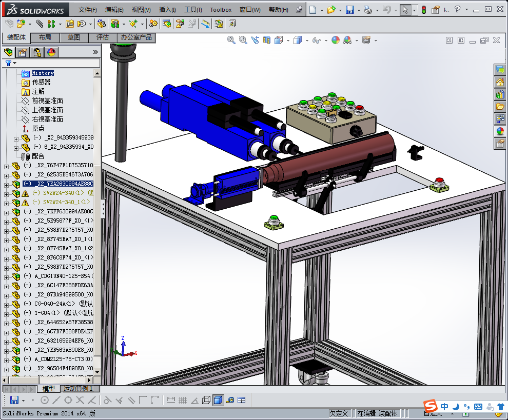This screenshot has width=508, height=420.
Task: Click the Previous View icon
Action: pos(255,40)
